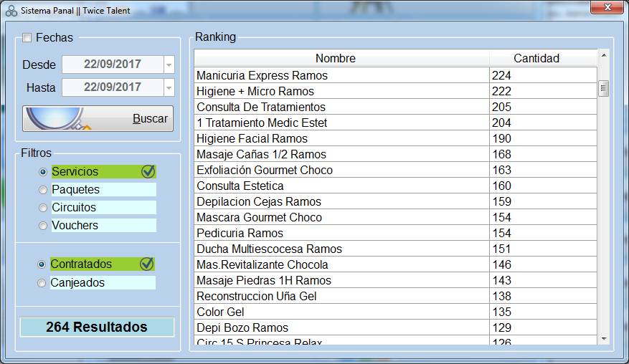Click the scrollbar down arrow
The height and width of the screenshot is (364, 629).
[604, 339]
